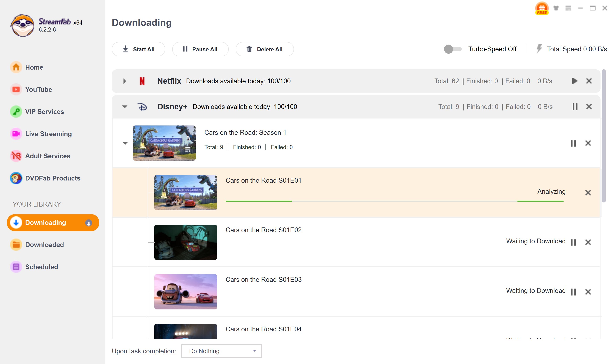Minimize the StreamFab window

(x=580, y=8)
